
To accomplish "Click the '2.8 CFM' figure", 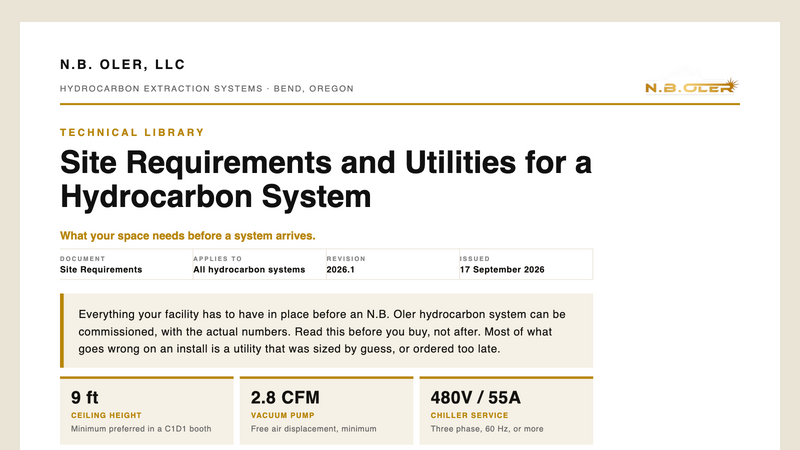I will [285, 397].
